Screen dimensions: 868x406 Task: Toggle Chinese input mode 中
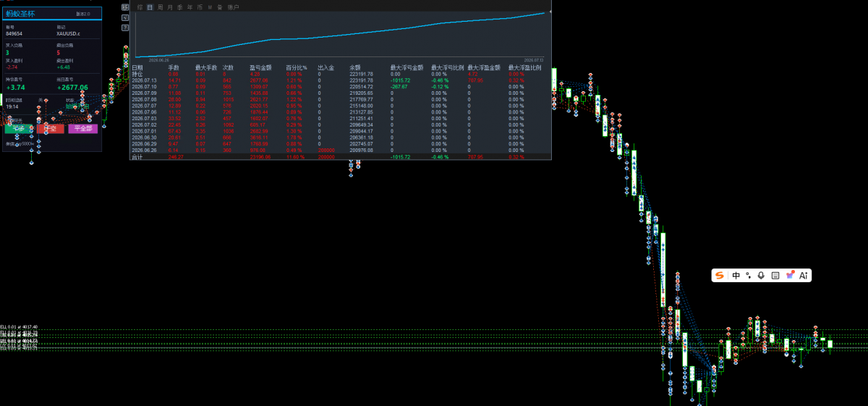pos(736,275)
